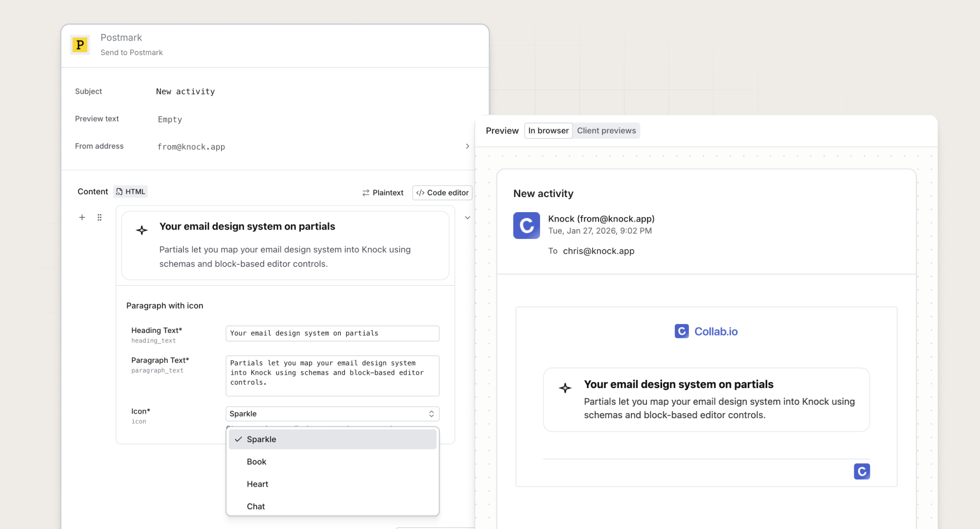This screenshot has height=529, width=980.
Task: Edit the Subject field New activity
Action: pyautogui.click(x=185, y=91)
